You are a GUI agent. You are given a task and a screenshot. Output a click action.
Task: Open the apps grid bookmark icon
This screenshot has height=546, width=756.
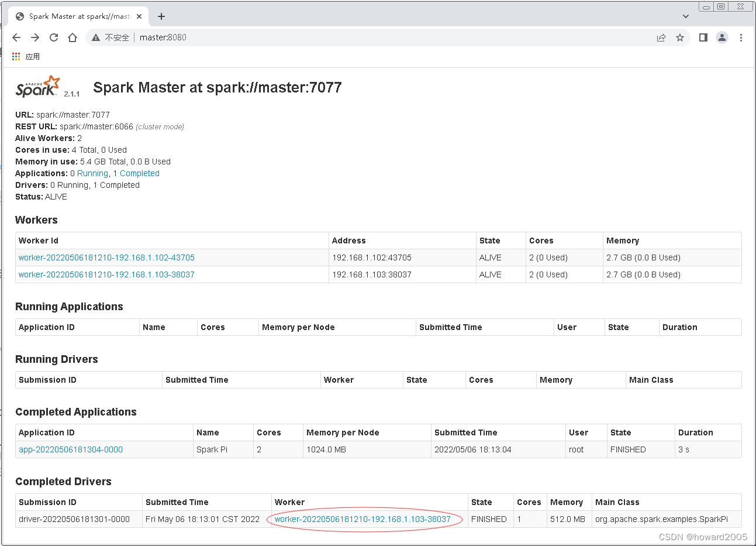click(x=16, y=57)
